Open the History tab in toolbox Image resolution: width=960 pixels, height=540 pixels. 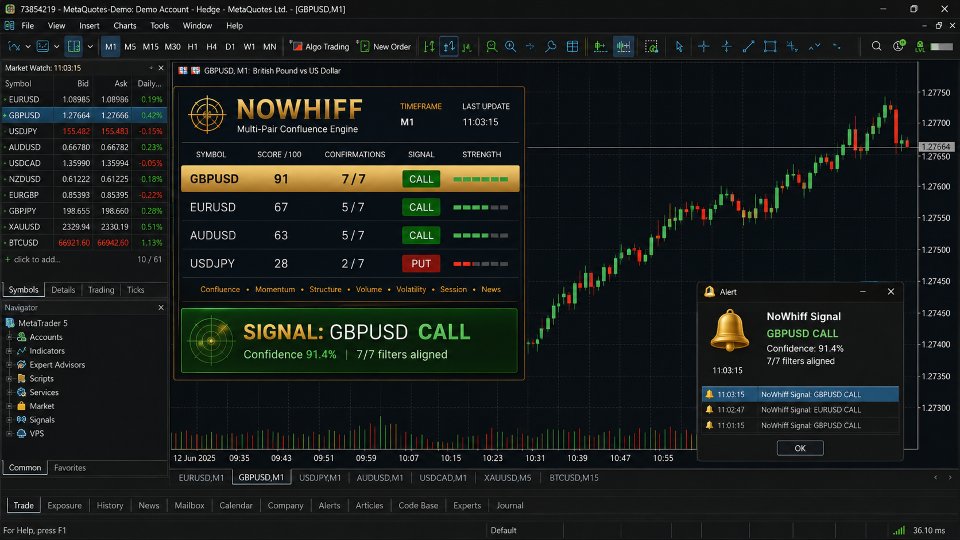[x=110, y=505]
